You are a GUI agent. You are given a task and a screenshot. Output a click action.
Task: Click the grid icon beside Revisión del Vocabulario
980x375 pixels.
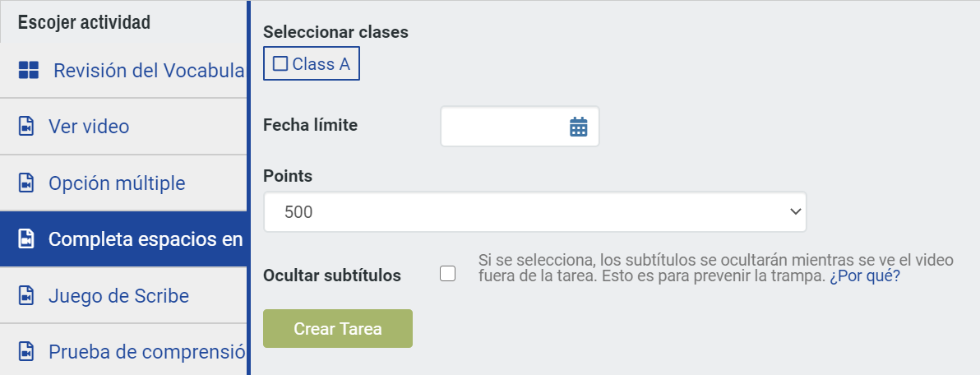click(29, 70)
